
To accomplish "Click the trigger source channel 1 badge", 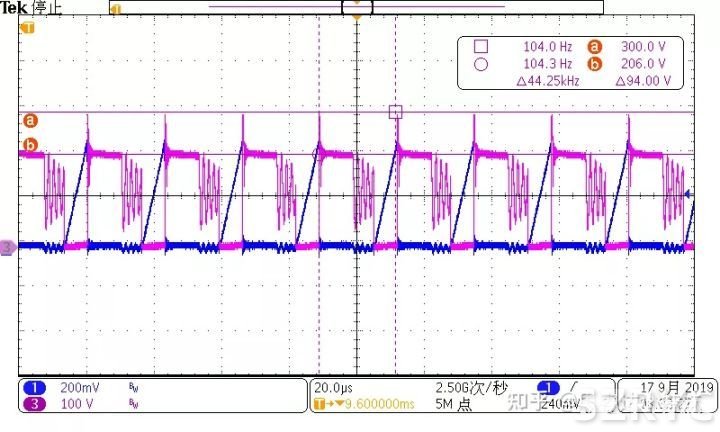I will pos(547,387).
